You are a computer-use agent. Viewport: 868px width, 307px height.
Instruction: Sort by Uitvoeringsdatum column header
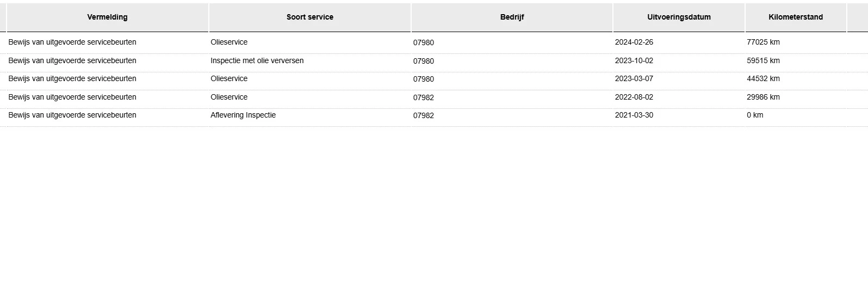679,17
